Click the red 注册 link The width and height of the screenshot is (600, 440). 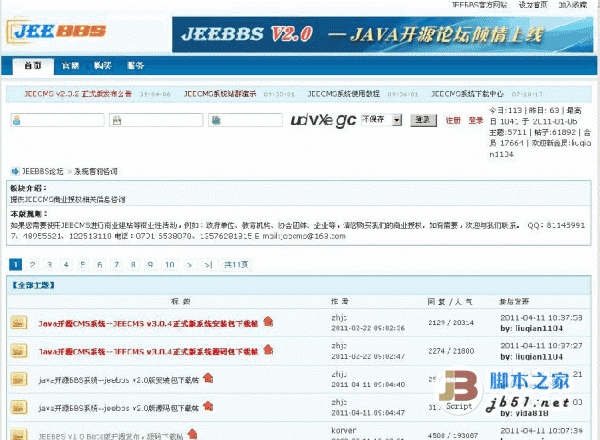(x=453, y=121)
